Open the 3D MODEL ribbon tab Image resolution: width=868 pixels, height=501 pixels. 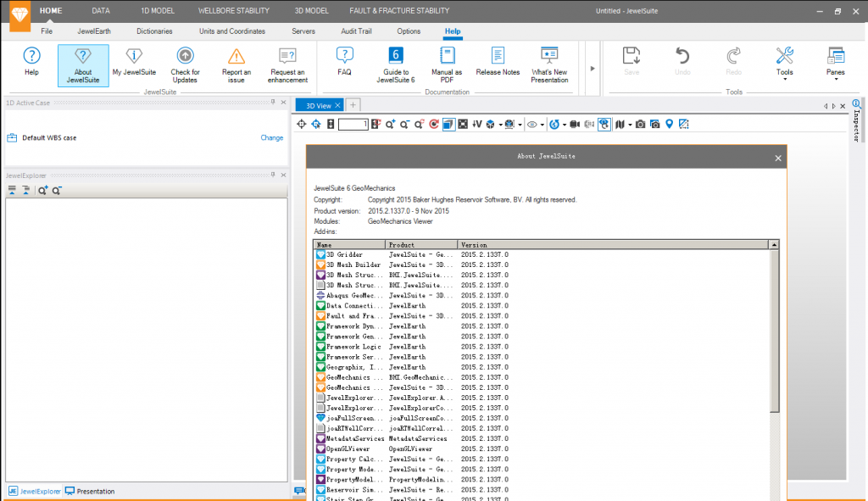(x=311, y=10)
